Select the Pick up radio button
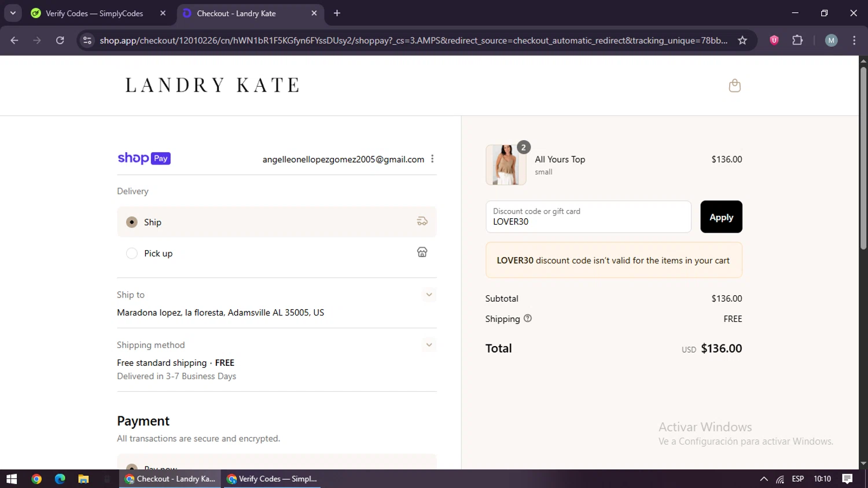The height and width of the screenshot is (488, 868). click(x=132, y=254)
